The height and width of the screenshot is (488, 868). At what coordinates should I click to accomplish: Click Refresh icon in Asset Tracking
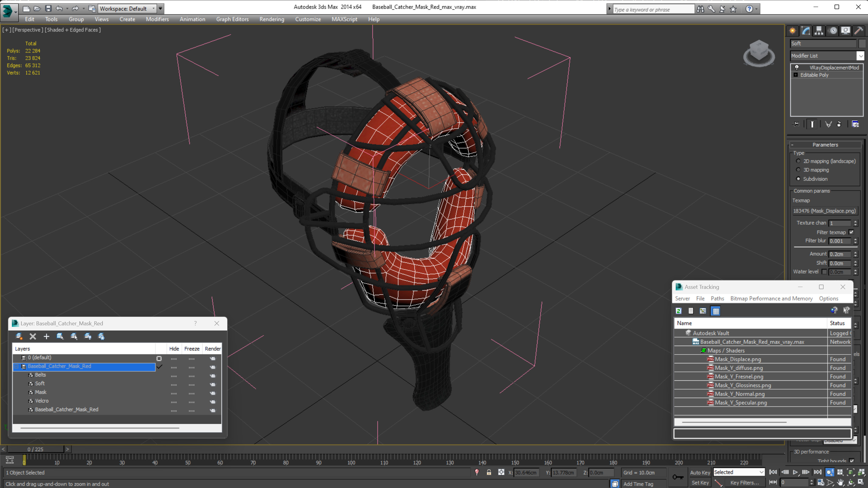point(678,311)
